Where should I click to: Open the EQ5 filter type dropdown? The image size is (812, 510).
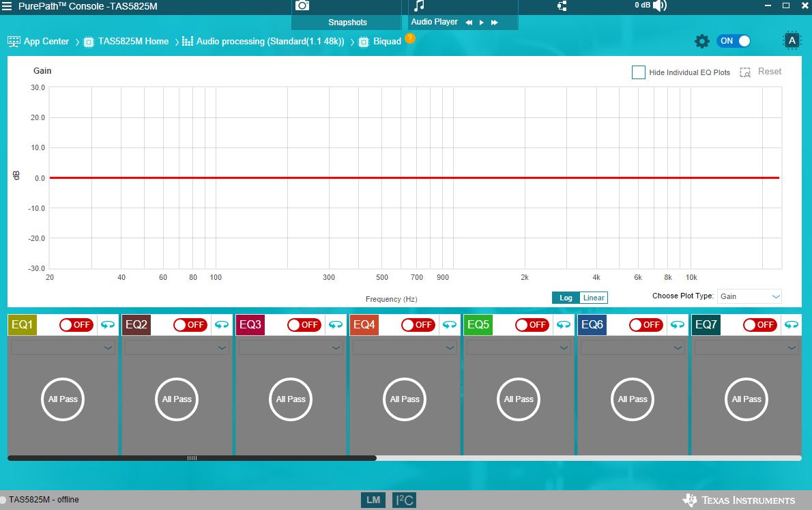coord(519,348)
